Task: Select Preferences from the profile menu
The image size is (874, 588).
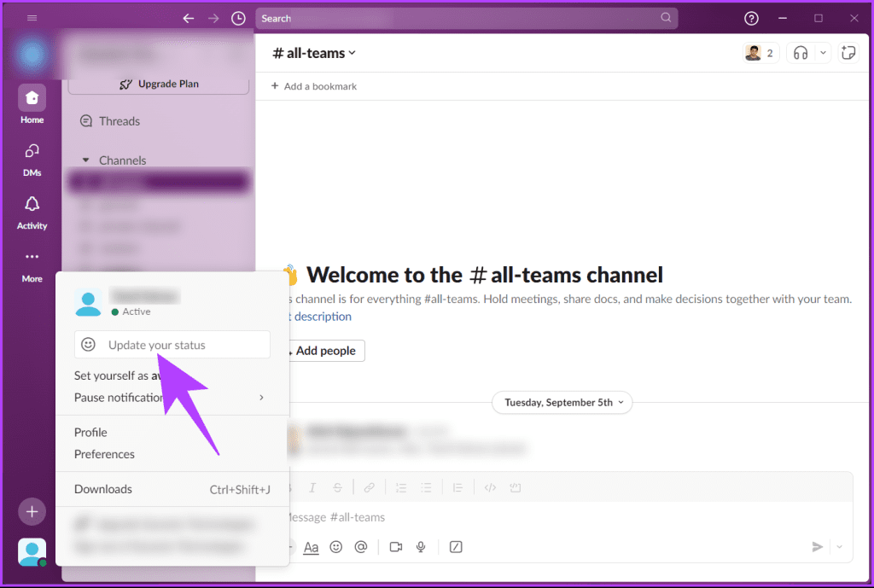Action: coord(104,454)
